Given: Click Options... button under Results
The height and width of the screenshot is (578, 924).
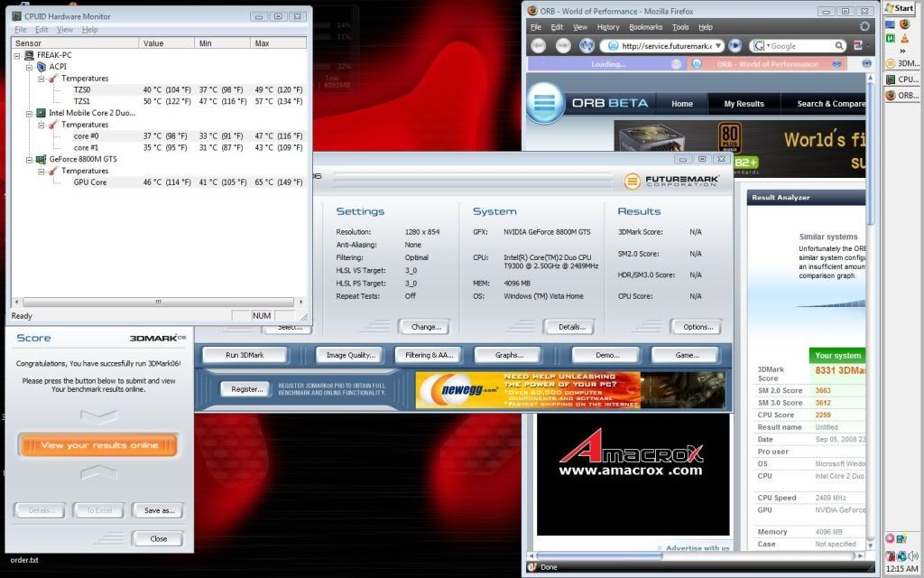Looking at the screenshot, I should point(698,327).
